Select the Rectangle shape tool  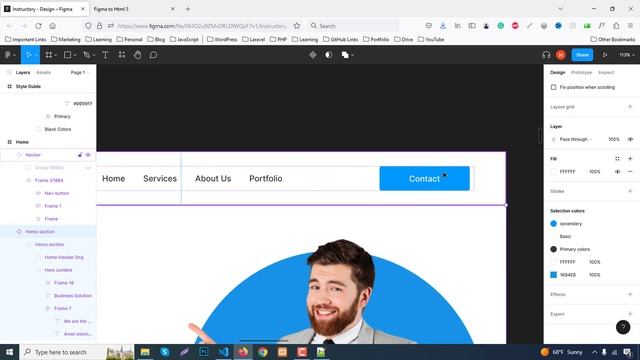pyautogui.click(x=67, y=55)
